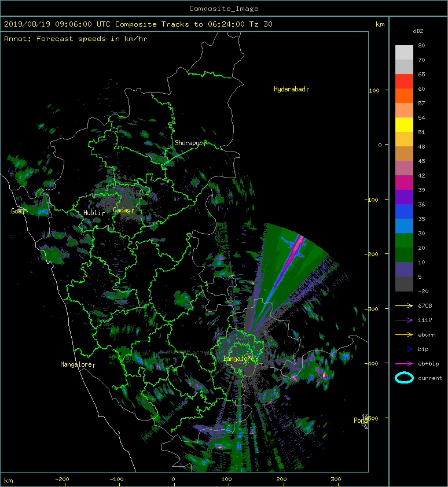The height and width of the screenshot is (487, 448).
Task: Select the 100 tick on vertical axis
Action: [374, 90]
